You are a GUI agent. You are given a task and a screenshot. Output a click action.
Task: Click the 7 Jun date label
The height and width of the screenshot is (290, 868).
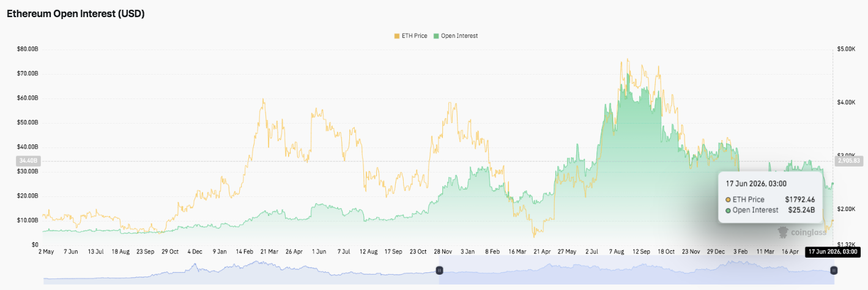pyautogui.click(x=71, y=251)
